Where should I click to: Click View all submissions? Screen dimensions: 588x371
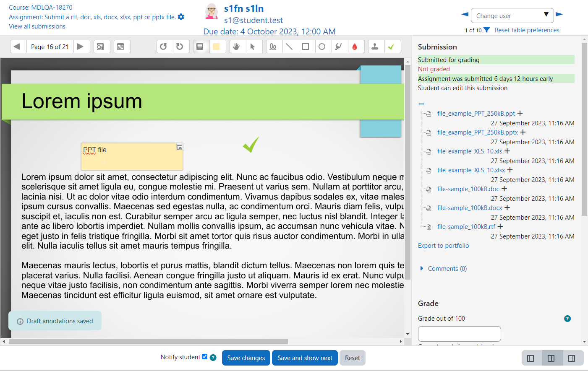pyautogui.click(x=37, y=26)
